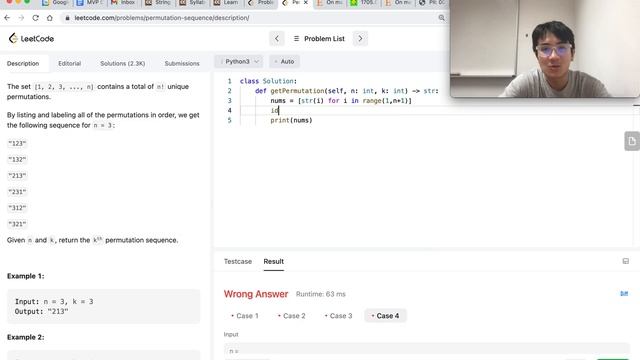Open the browser home page icon

point(50,18)
